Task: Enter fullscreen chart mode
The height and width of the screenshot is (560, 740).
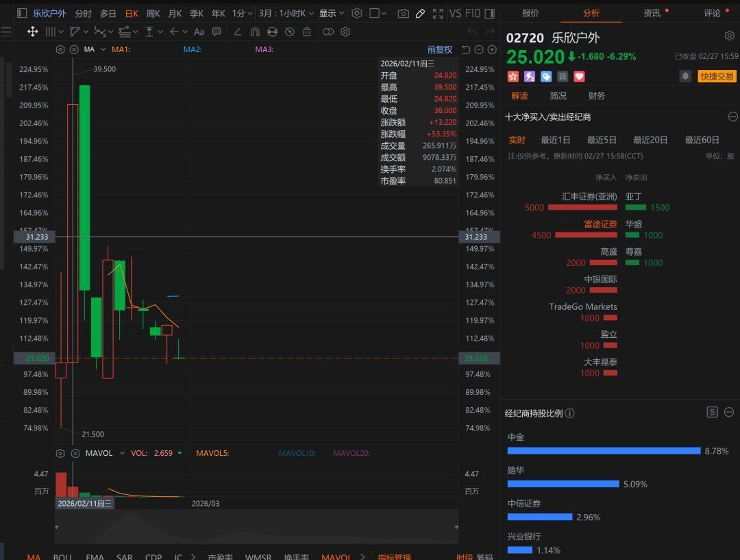Action: tap(438, 13)
